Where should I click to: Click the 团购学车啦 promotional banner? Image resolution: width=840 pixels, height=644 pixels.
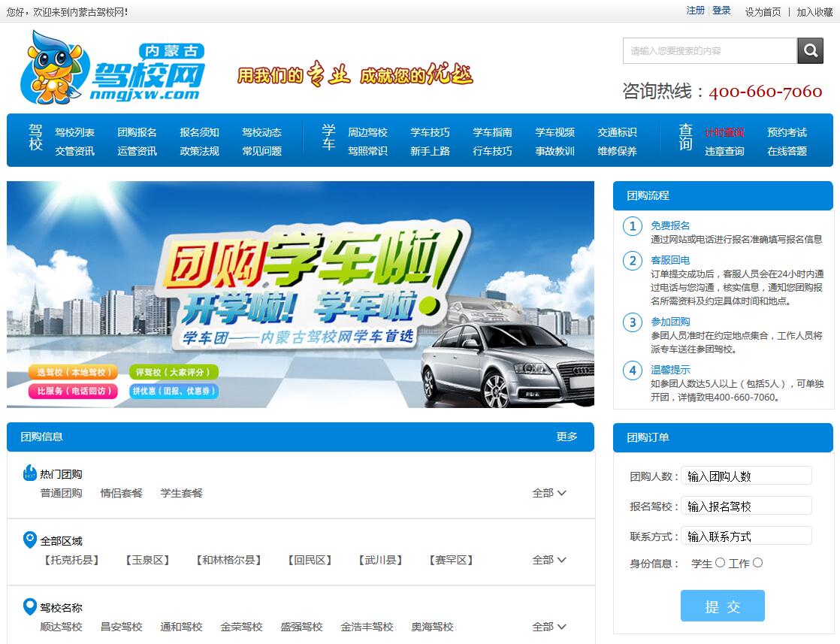pyautogui.click(x=300, y=295)
